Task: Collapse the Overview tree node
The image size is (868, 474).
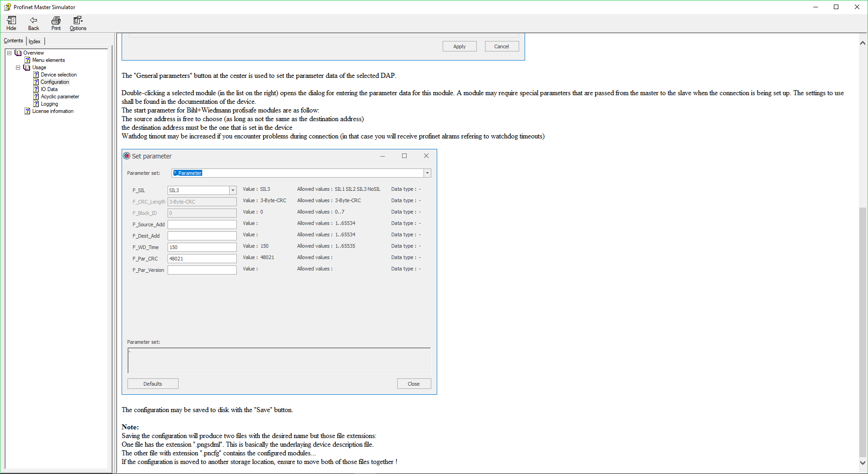Action: pos(9,53)
